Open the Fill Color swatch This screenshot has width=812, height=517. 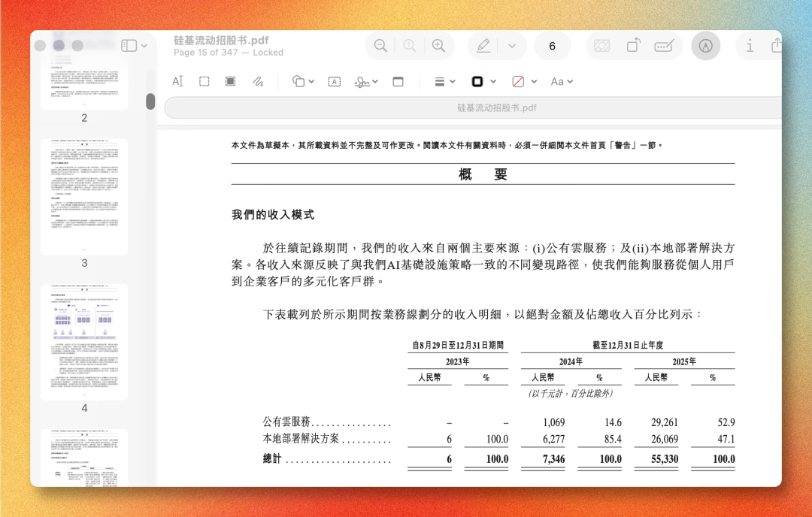tap(518, 81)
